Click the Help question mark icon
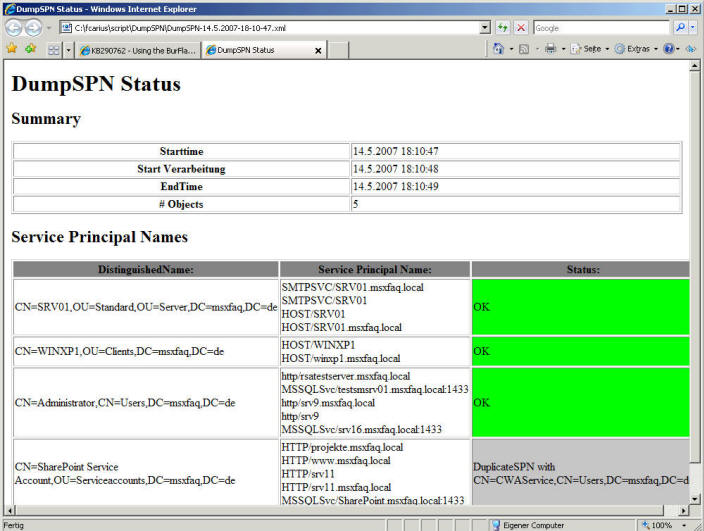This screenshot has width=704, height=531. 669,48
